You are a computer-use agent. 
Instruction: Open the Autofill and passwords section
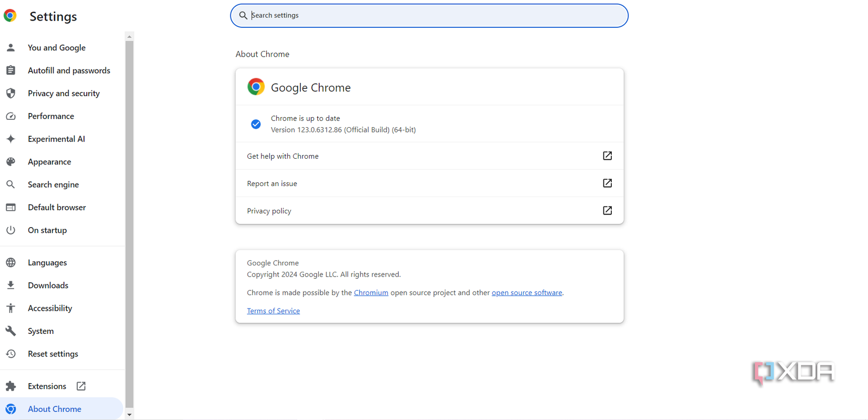[69, 70]
